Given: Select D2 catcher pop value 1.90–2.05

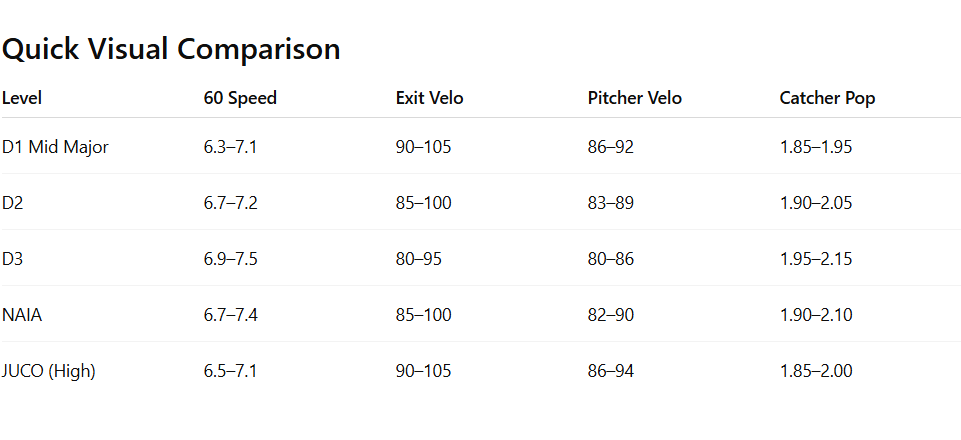Looking at the screenshot, I should (816, 203).
